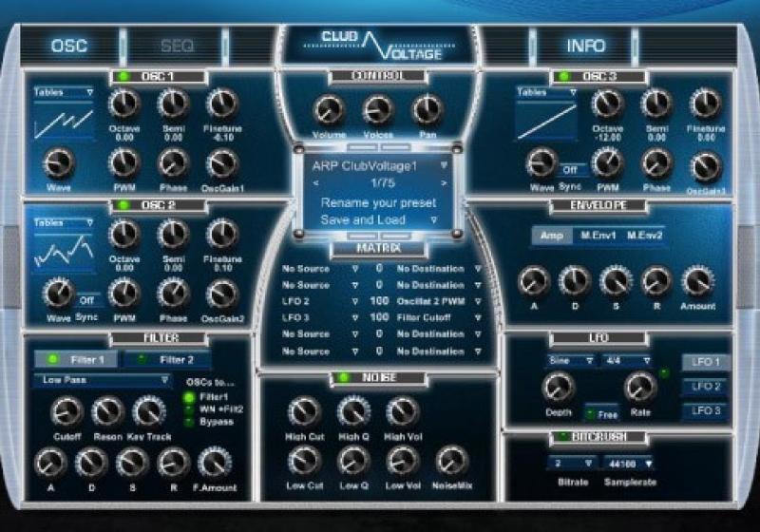Click the F.Amount knob
The image size is (760, 532).
pos(215,463)
